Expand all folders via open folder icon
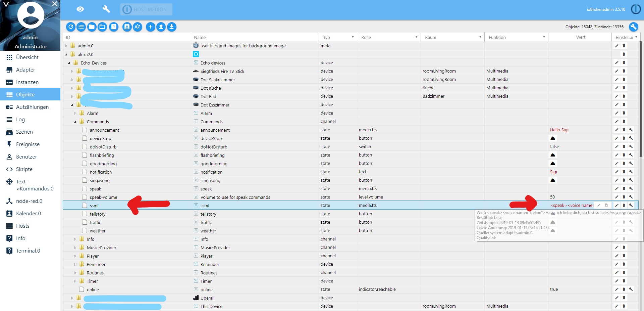Screen dimensions: 644x311 click(102, 27)
